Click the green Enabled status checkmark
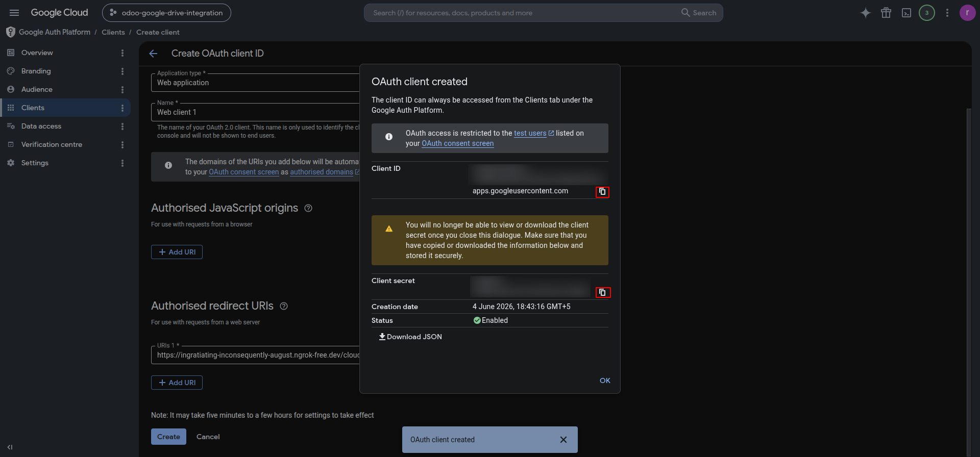 [x=477, y=320]
